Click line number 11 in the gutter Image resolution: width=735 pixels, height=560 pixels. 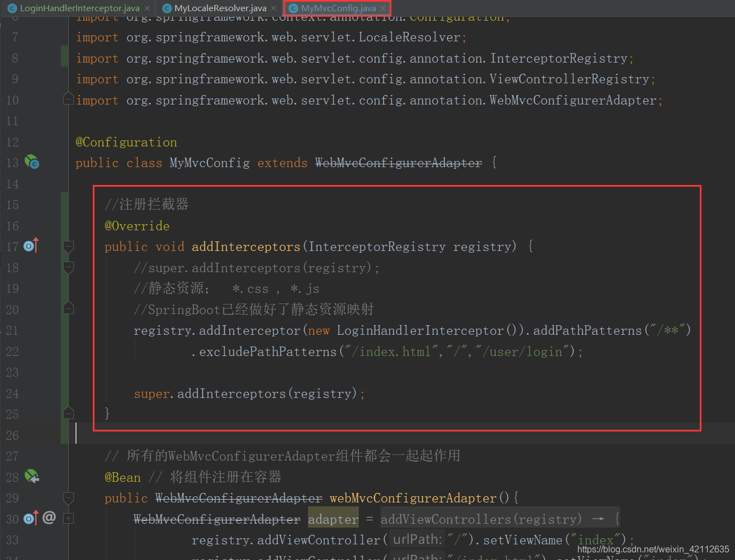point(12,121)
